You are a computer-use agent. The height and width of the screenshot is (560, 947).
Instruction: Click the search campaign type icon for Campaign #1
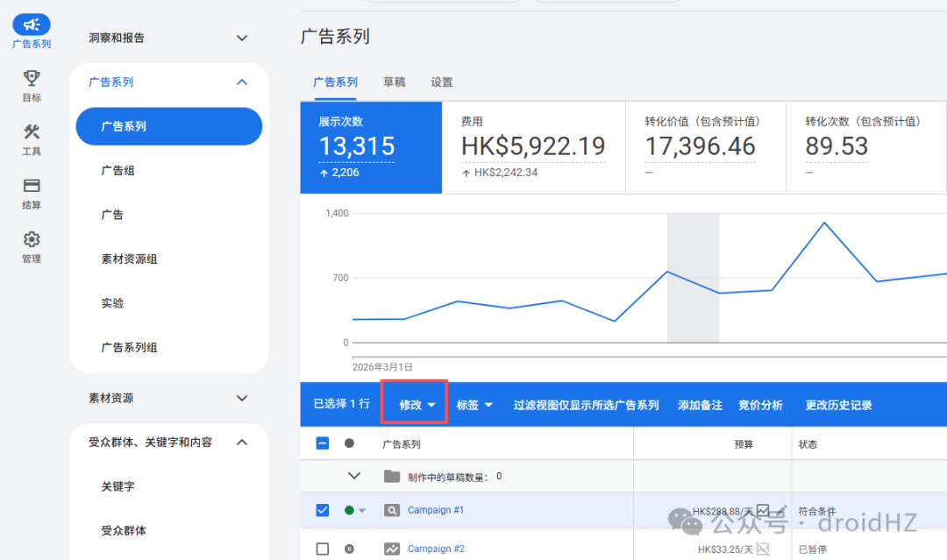392,511
